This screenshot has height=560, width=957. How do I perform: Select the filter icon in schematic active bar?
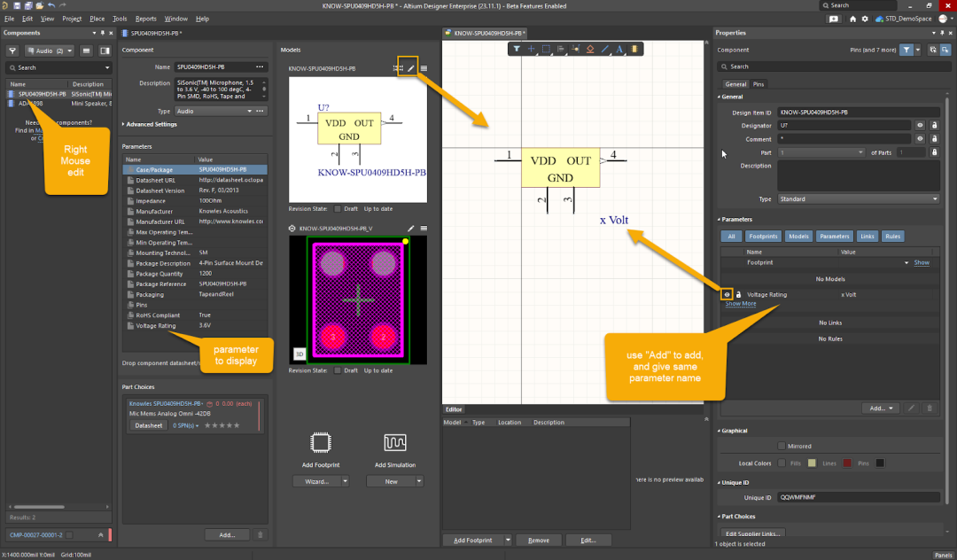517,49
